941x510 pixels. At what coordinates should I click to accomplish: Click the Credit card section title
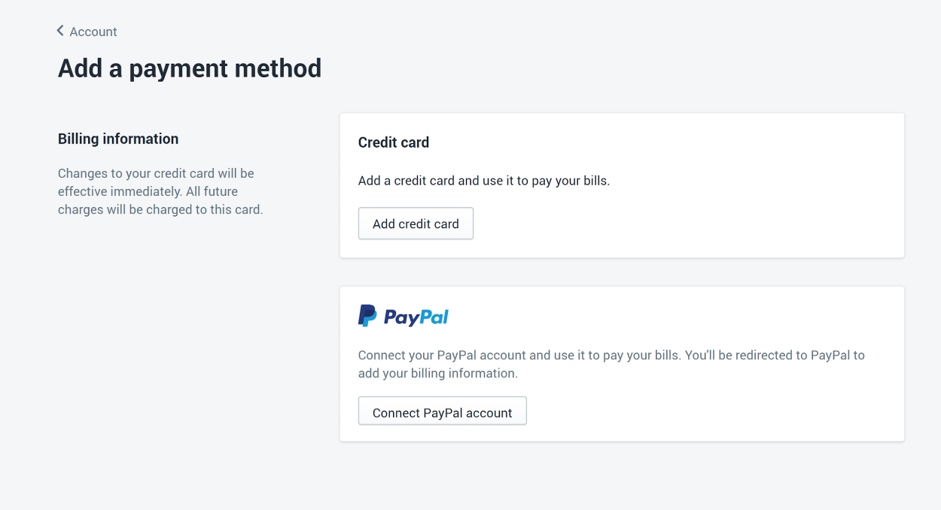tap(394, 142)
